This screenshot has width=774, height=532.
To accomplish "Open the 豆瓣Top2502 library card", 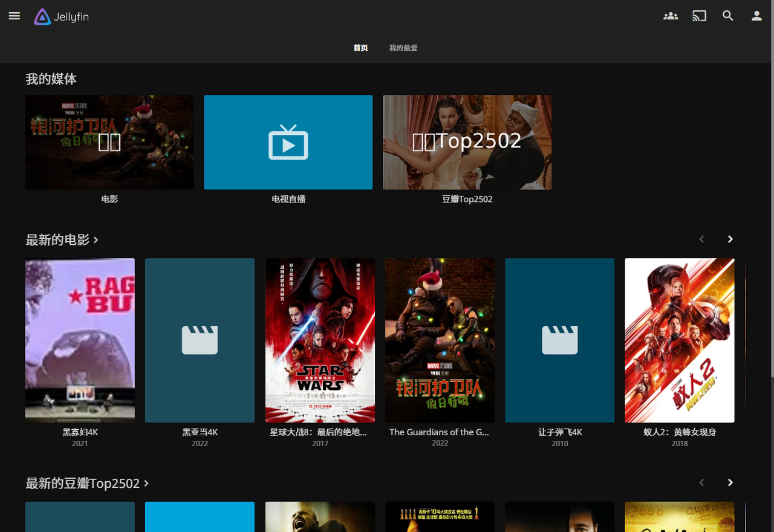I will 467,142.
